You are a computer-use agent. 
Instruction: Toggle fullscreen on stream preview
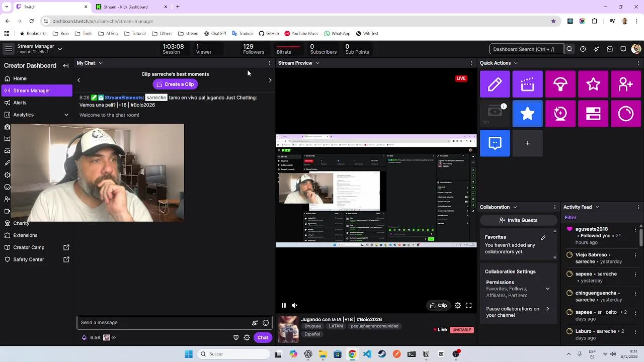(x=468, y=305)
